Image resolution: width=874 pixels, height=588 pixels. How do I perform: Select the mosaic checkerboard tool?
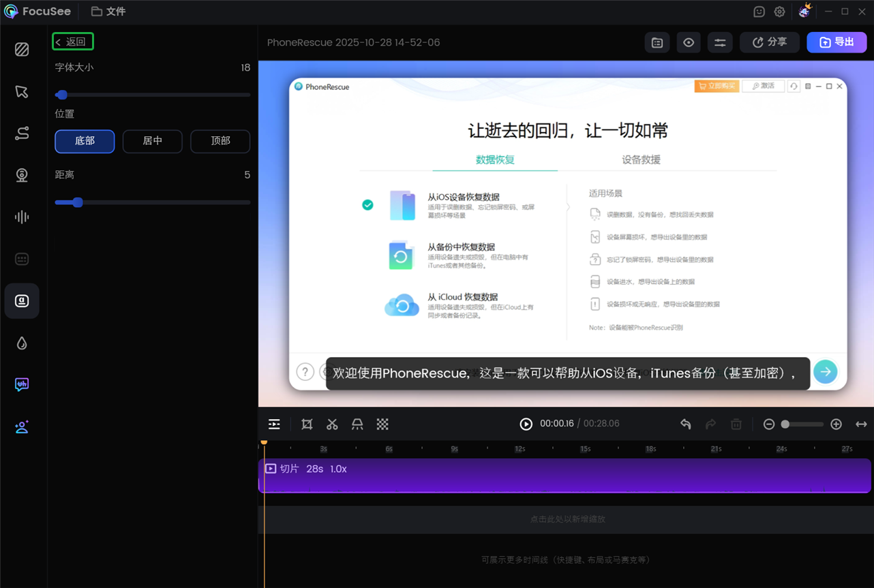pos(382,424)
